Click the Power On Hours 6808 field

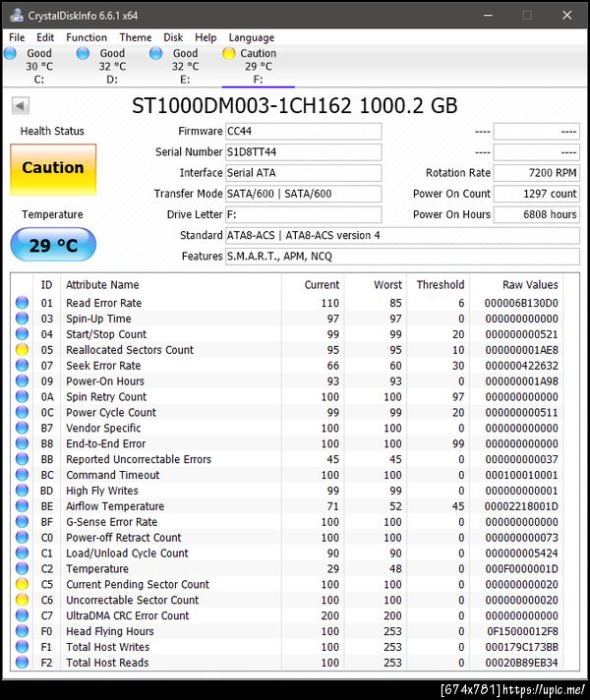tap(536, 214)
